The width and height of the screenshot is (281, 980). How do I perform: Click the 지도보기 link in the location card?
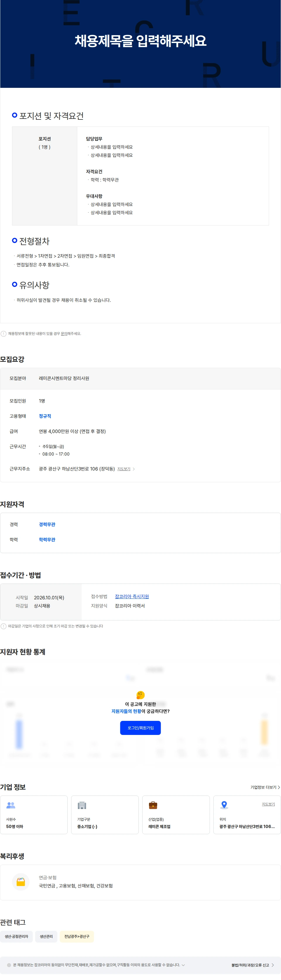[268, 804]
